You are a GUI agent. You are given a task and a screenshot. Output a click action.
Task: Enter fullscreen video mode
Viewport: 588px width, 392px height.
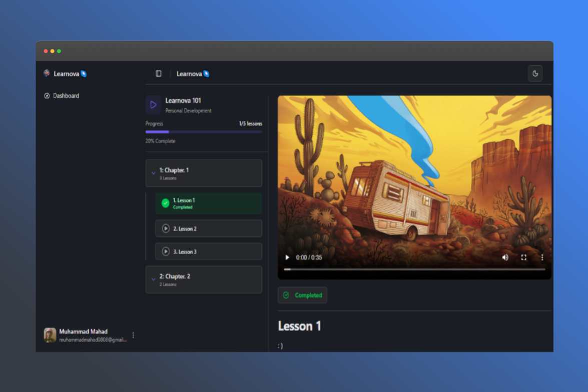coord(523,257)
